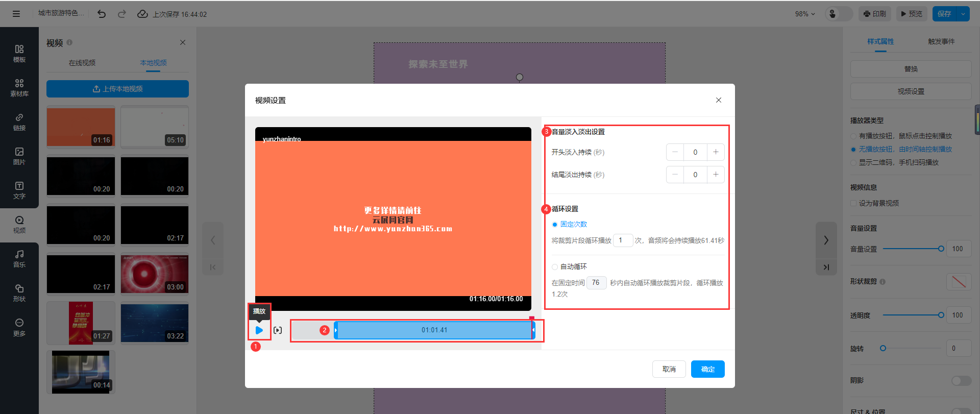
Task: Select the 固定次数 fixed count radio option
Action: (555, 225)
